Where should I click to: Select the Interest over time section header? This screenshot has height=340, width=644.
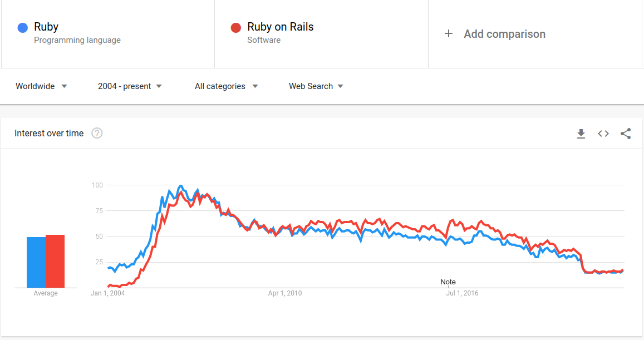click(x=48, y=133)
